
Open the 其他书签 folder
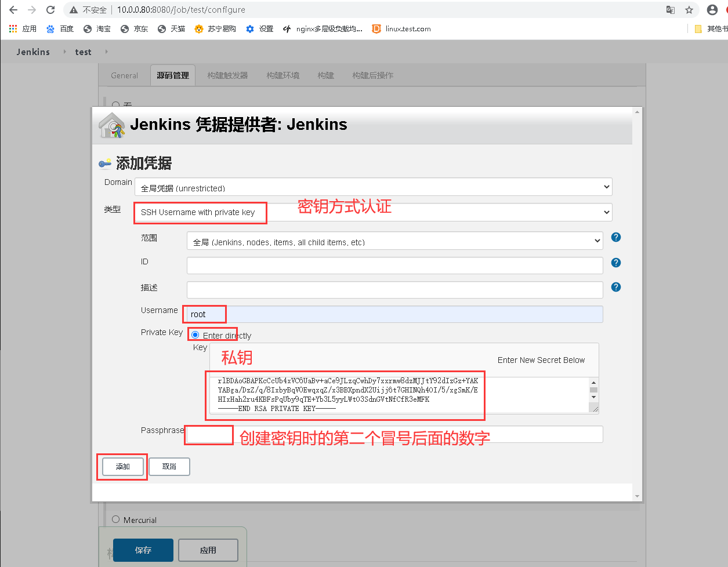click(711, 29)
